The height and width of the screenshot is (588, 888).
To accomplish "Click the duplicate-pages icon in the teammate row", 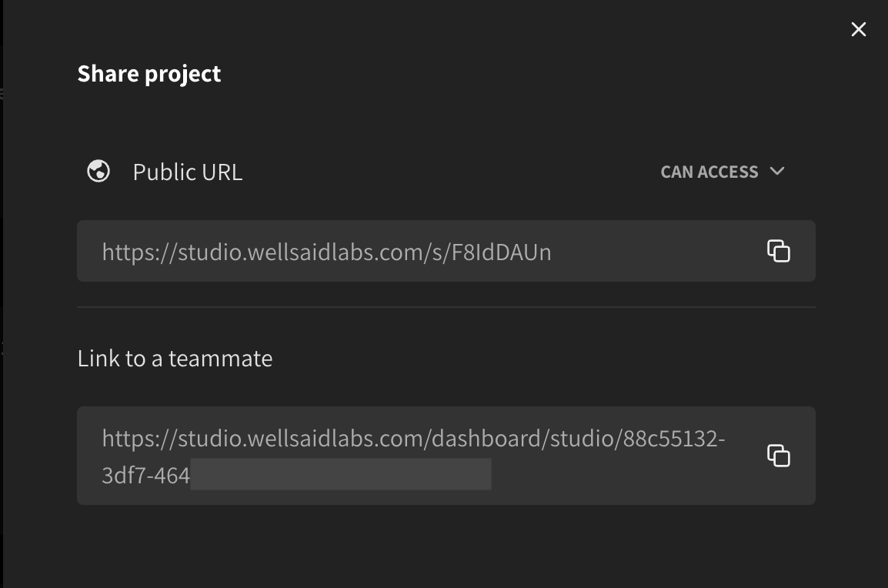I will click(779, 456).
